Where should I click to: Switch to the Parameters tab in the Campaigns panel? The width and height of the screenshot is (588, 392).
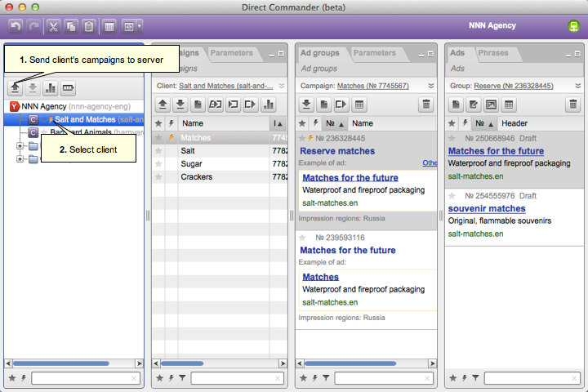click(x=231, y=53)
